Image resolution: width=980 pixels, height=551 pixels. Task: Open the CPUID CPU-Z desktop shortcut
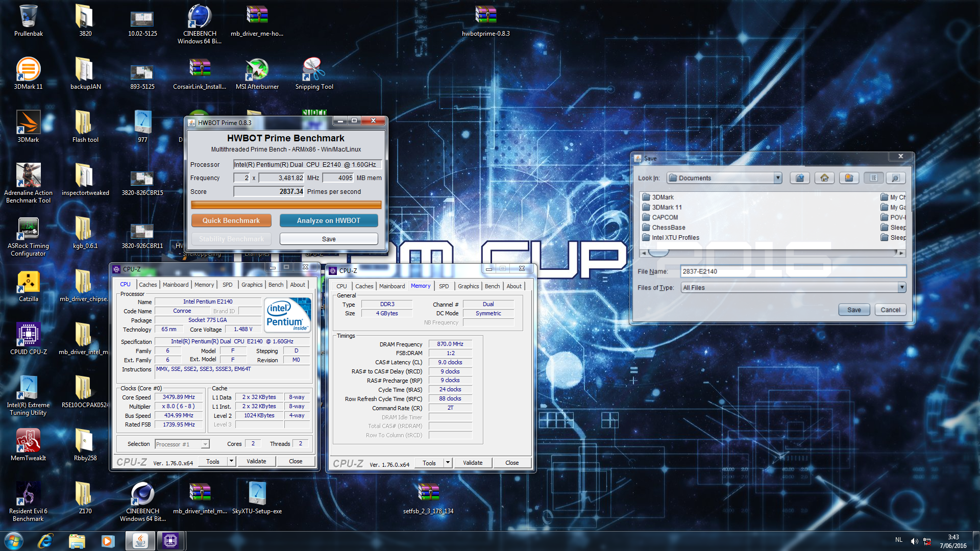[x=29, y=339]
